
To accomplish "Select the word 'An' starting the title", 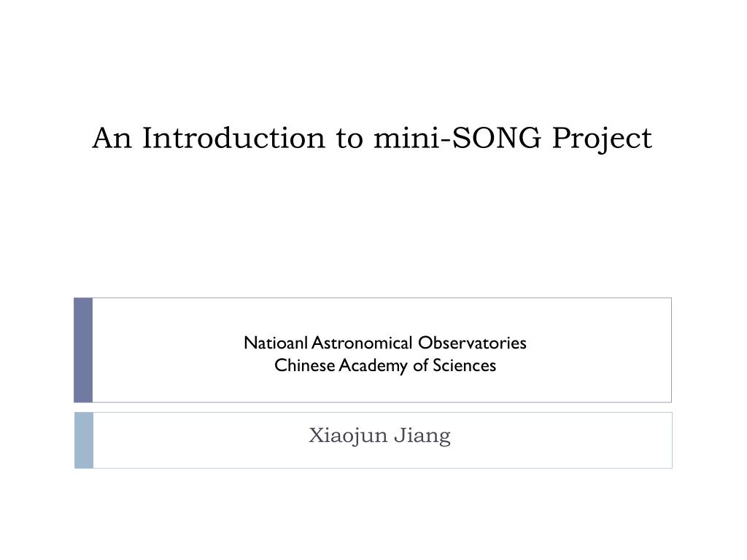I will click(112, 138).
